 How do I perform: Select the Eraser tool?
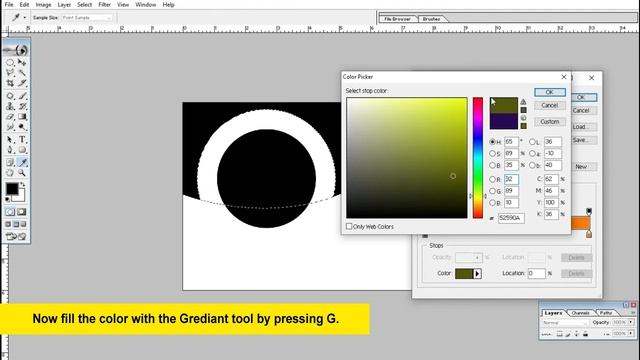[x=10, y=117]
